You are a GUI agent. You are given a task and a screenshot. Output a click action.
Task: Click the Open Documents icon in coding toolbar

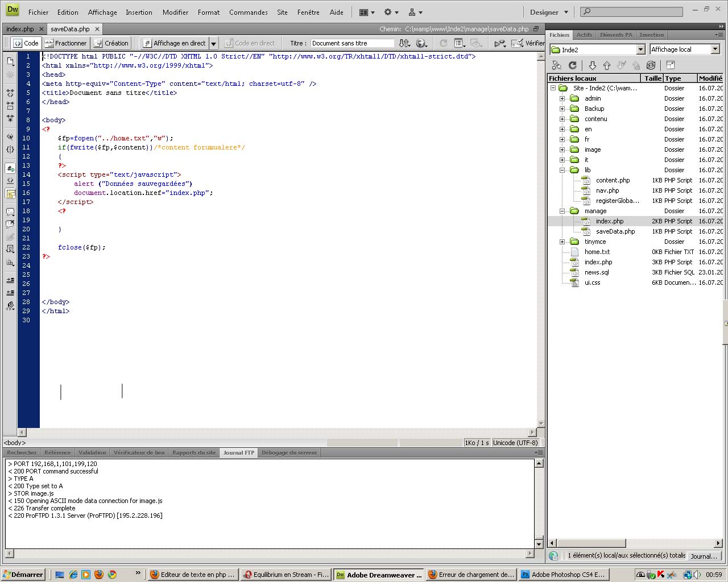10,61
